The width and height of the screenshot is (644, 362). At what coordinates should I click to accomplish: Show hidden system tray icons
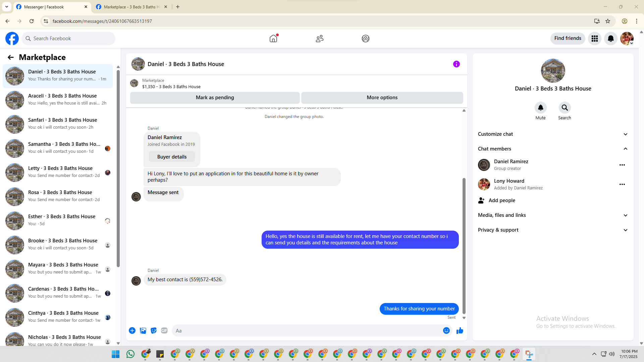tap(594, 354)
